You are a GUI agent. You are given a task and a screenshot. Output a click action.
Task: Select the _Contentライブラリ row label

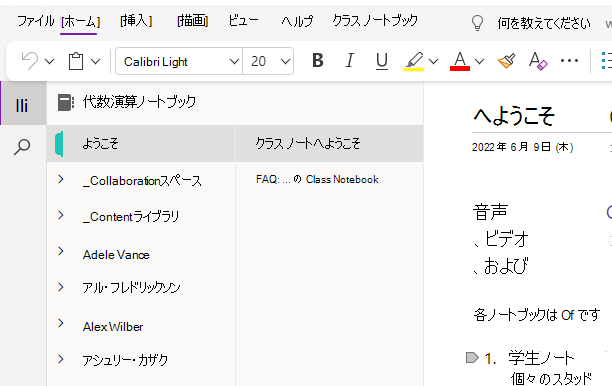(131, 217)
